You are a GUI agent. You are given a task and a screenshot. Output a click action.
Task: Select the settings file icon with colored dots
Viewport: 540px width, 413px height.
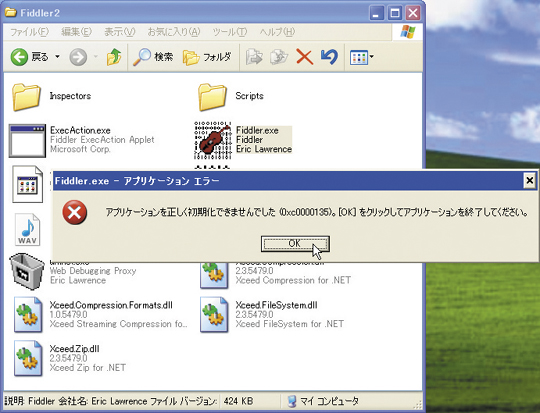[x=28, y=184]
